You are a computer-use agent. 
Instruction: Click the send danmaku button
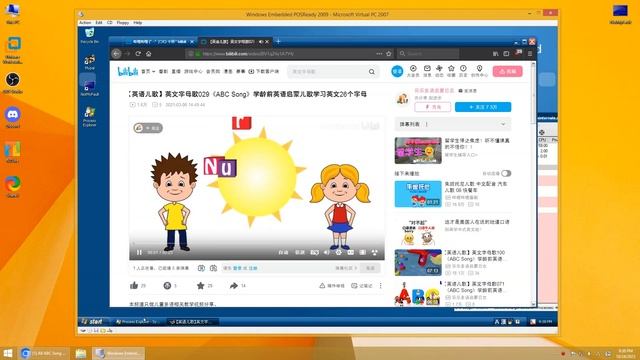coord(370,268)
